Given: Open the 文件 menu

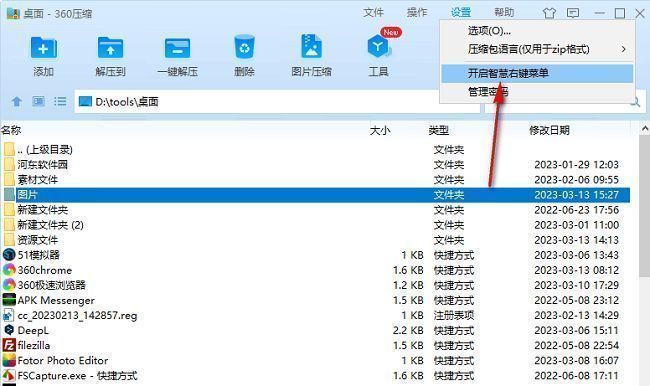Looking at the screenshot, I should tap(373, 12).
